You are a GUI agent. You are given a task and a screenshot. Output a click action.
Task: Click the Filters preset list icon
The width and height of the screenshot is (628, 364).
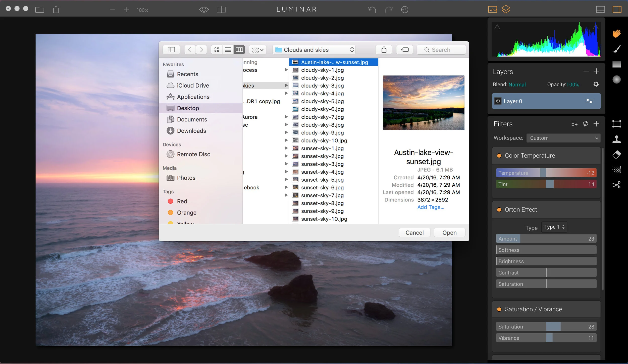pos(574,124)
